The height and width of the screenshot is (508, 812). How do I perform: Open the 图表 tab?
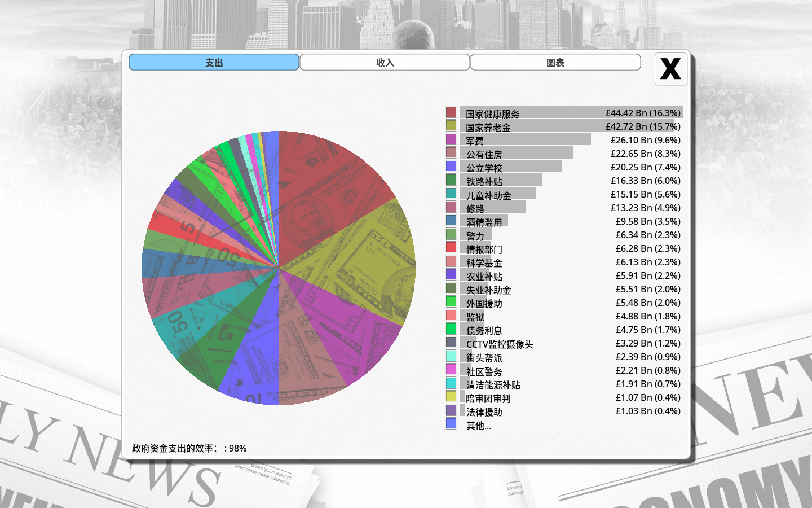(x=555, y=62)
